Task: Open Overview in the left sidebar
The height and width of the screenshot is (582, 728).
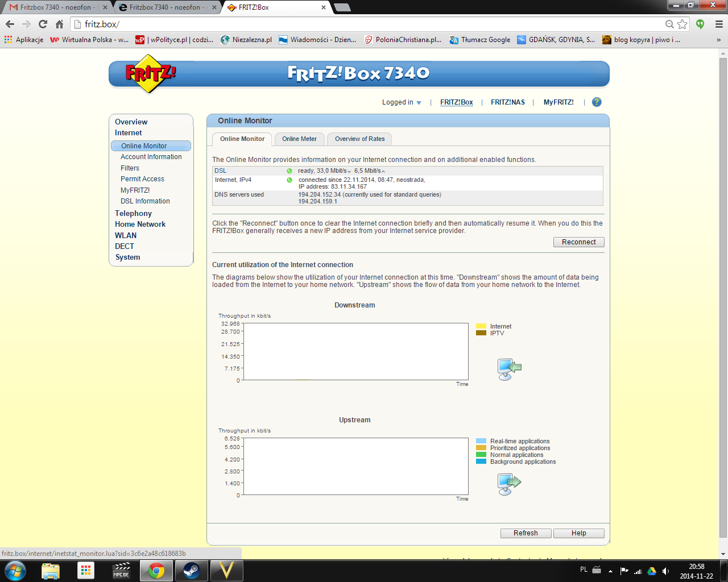Action: 131,122
